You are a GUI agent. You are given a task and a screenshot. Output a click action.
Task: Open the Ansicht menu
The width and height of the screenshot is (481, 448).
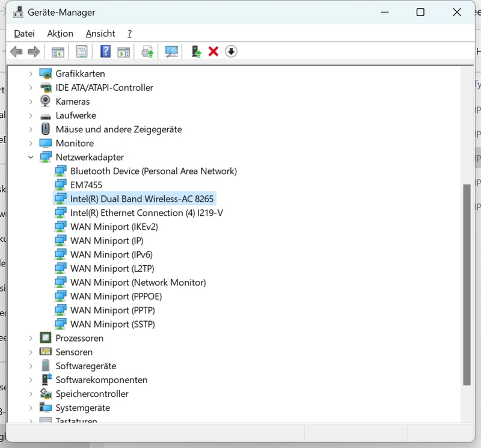pos(100,34)
